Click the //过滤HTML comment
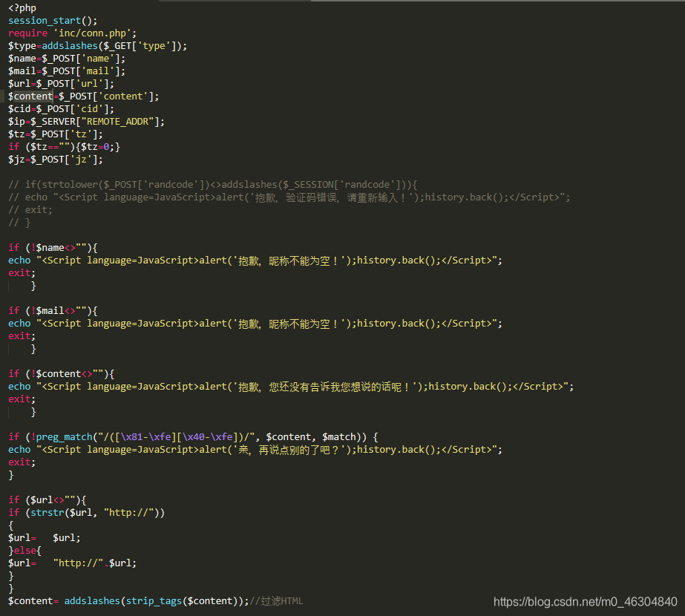The width and height of the screenshot is (685, 616). (x=276, y=601)
